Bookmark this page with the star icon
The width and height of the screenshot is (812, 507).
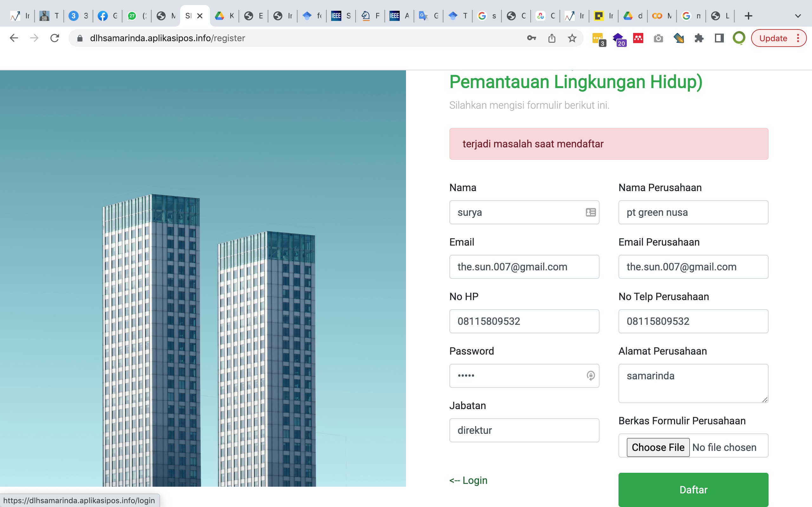pos(572,38)
